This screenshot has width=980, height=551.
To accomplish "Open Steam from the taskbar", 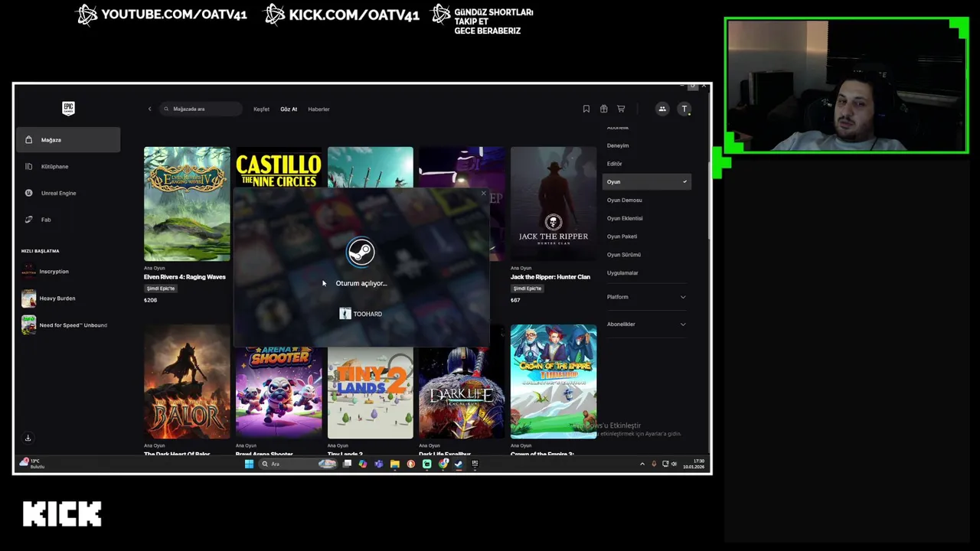I will (458, 463).
